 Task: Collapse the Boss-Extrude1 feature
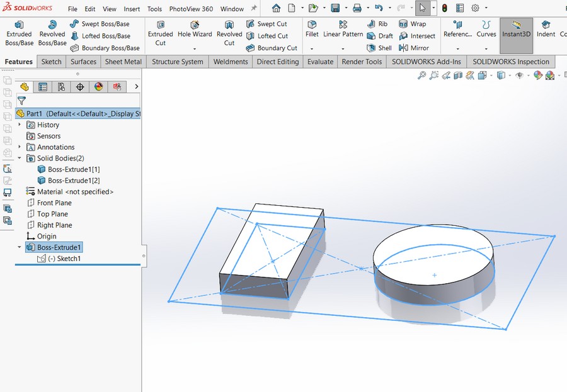point(20,247)
